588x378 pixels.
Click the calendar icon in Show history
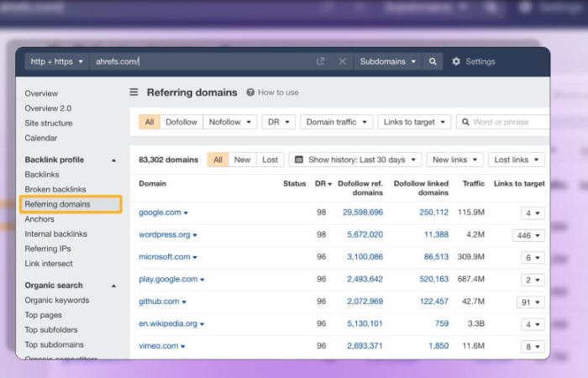tap(299, 160)
